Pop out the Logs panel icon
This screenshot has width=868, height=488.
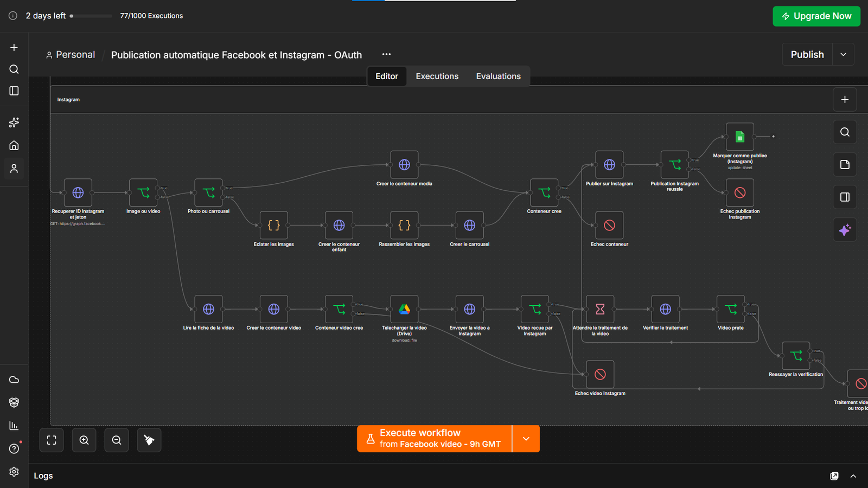[834, 476]
